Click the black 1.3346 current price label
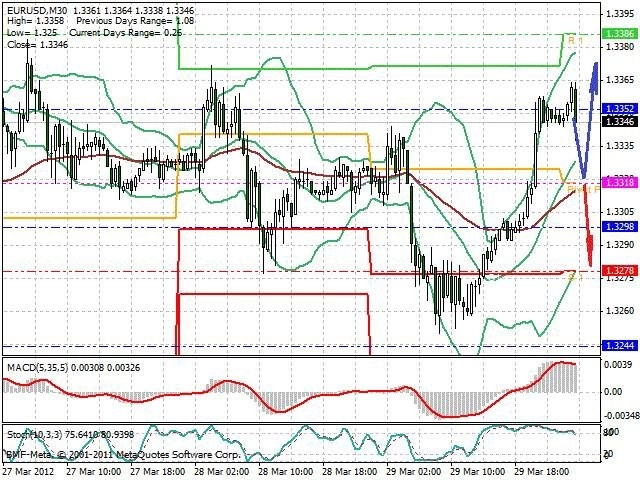This screenshot has width=640, height=480. point(619,121)
